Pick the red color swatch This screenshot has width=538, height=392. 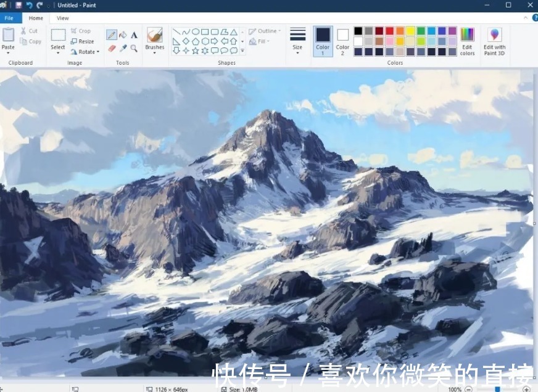coord(389,30)
